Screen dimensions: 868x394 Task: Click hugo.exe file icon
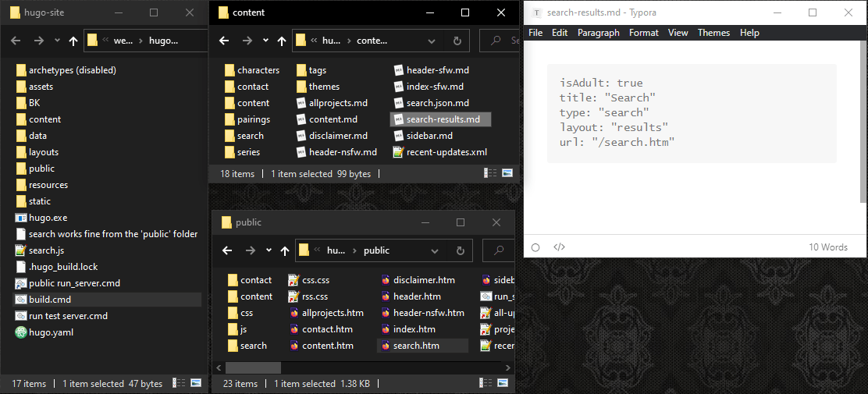point(21,218)
